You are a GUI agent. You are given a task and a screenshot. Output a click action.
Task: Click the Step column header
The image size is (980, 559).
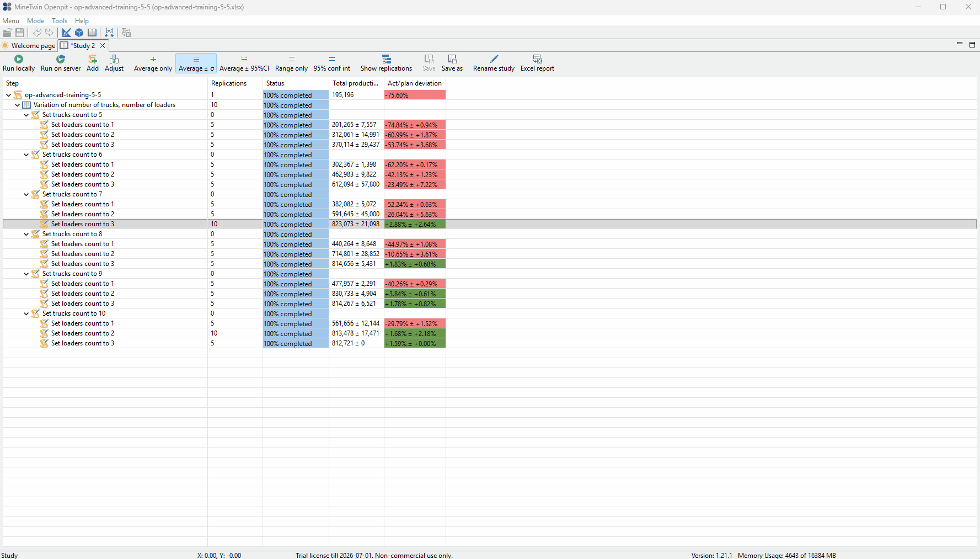point(105,83)
